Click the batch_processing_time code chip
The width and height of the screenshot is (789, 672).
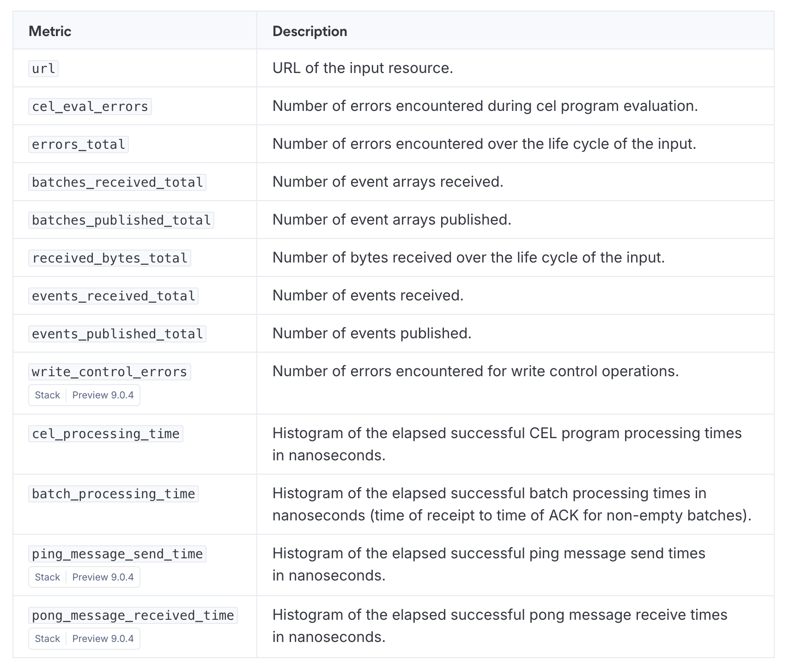pyautogui.click(x=114, y=494)
